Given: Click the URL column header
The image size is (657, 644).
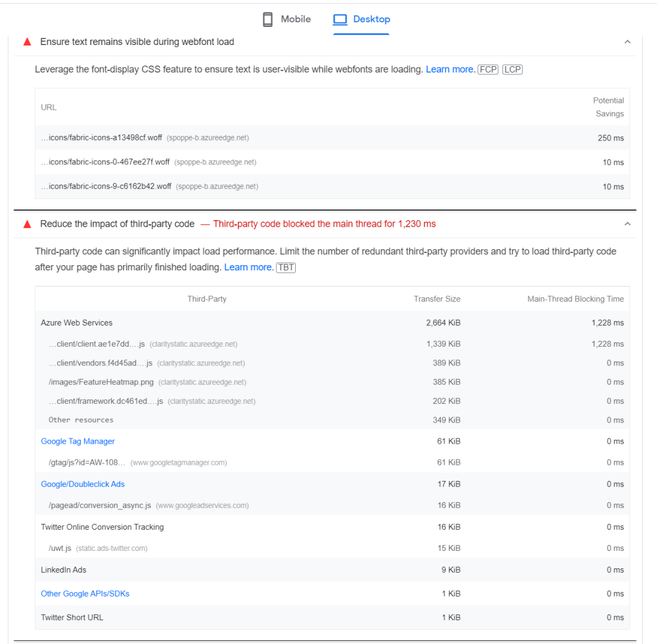Looking at the screenshot, I should 49,107.
